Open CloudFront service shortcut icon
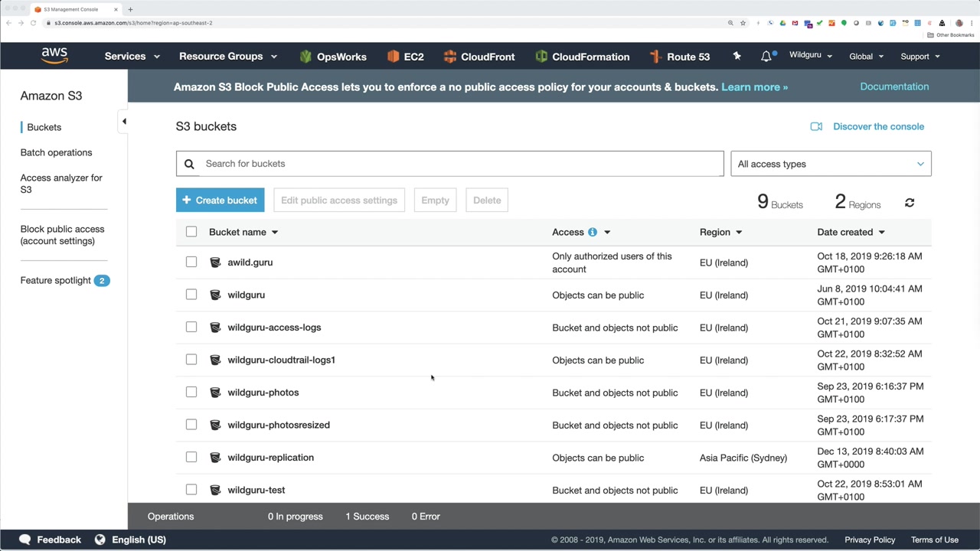 pos(450,57)
